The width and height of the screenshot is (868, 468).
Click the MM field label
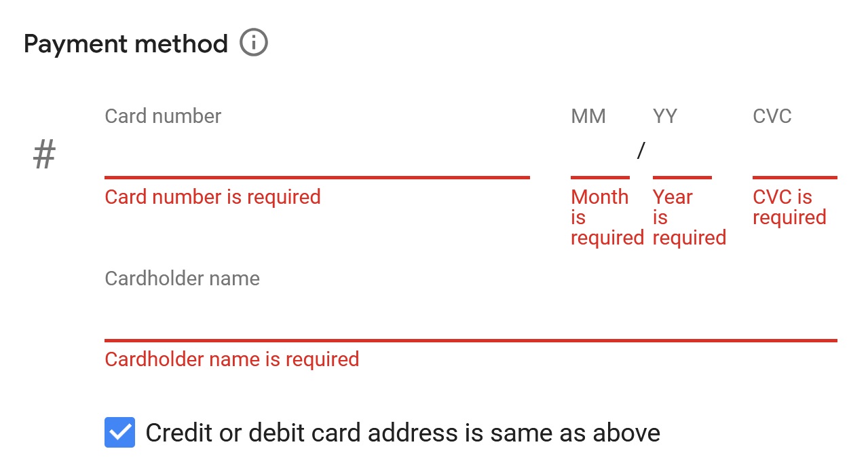(588, 116)
